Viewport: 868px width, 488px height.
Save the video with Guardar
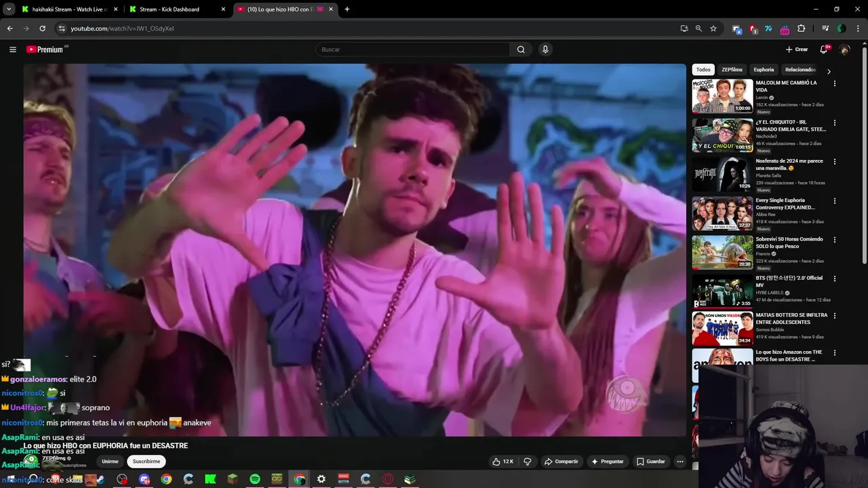650,462
